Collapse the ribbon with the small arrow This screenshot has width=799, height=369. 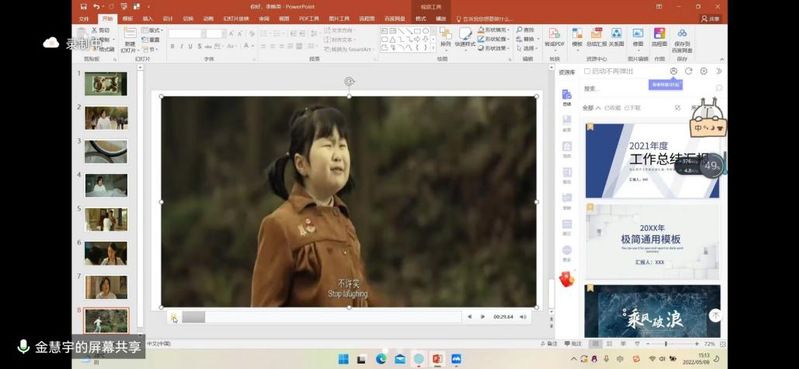(722, 59)
